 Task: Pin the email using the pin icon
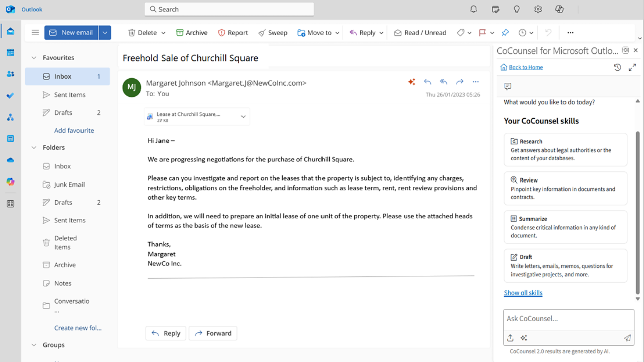[x=505, y=33]
